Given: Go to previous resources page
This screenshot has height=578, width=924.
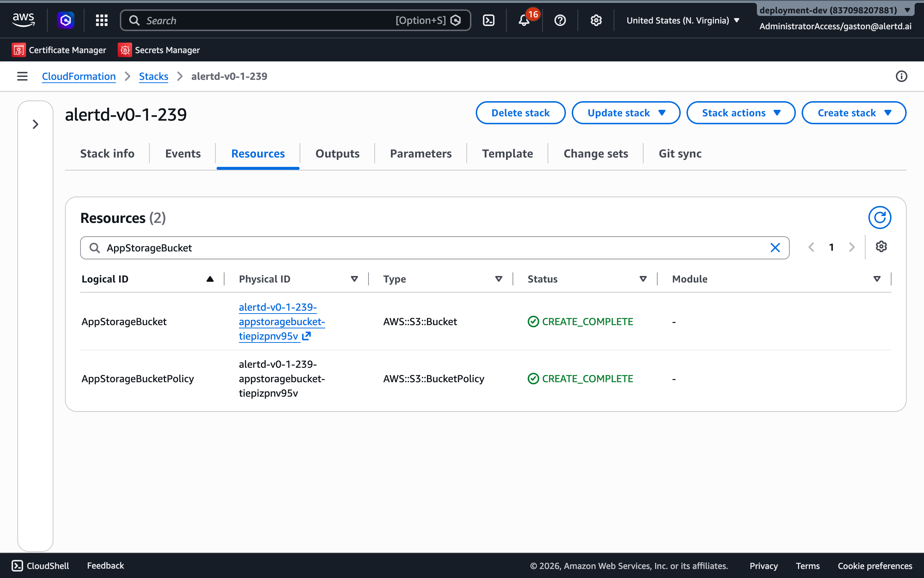Looking at the screenshot, I should (811, 247).
